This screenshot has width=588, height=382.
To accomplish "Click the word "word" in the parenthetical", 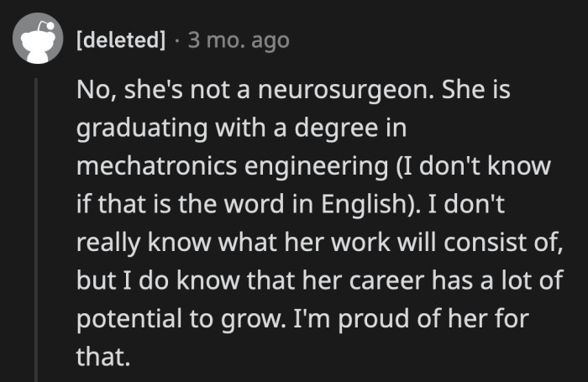I will click(263, 204).
